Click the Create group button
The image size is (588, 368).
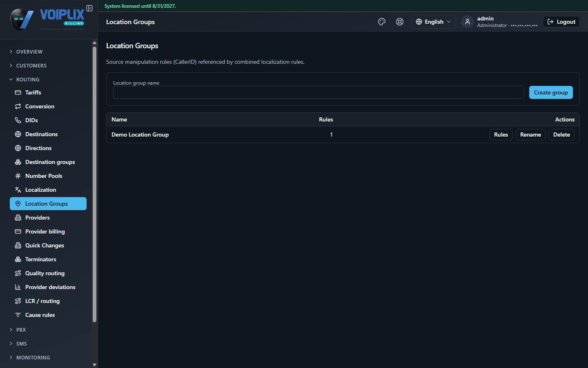click(x=551, y=92)
